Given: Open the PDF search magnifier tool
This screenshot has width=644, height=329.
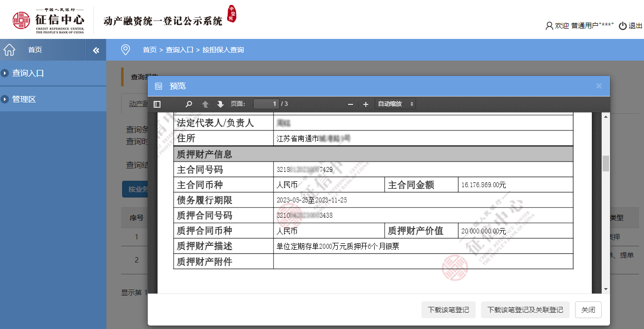Looking at the screenshot, I should coord(189,104).
